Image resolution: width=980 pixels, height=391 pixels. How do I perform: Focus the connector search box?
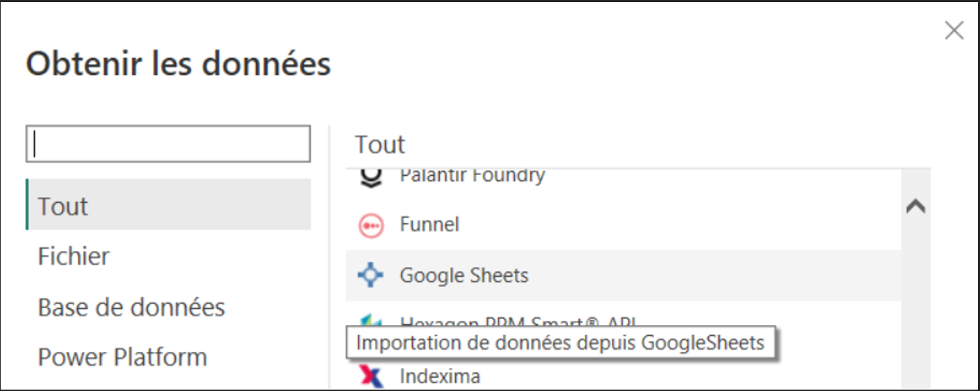(x=168, y=144)
